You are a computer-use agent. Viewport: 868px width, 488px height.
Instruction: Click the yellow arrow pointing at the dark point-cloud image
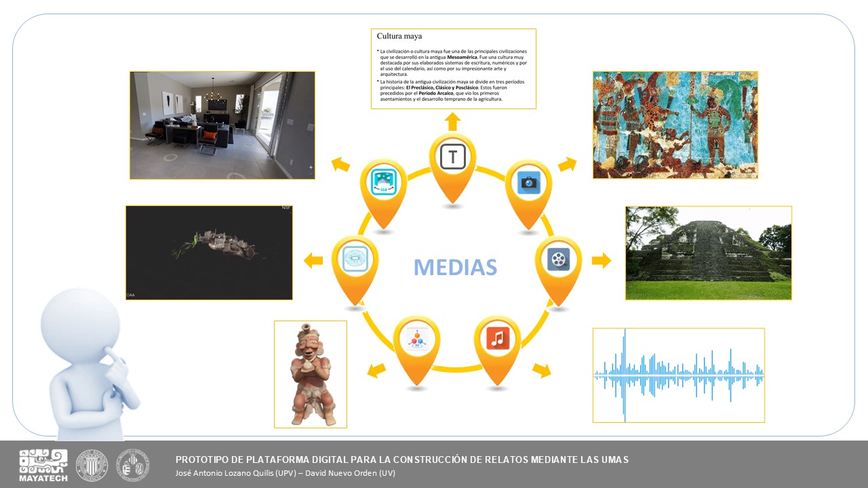[313, 260]
